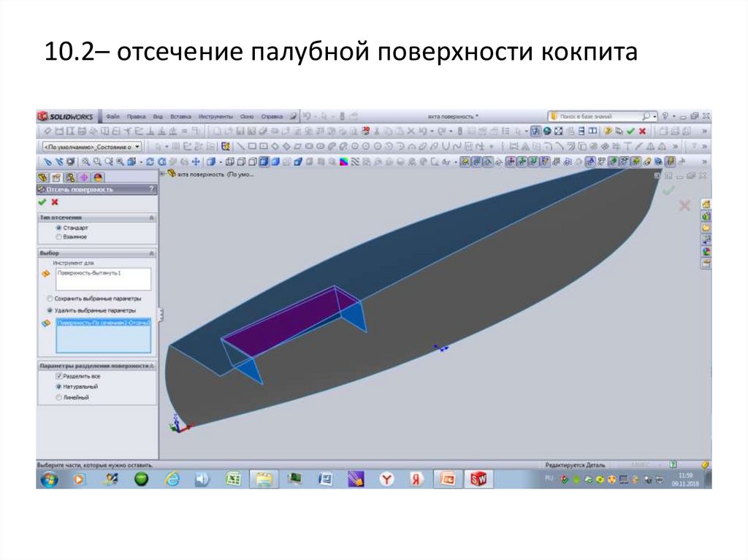Select Линейный split option
748x560 pixels.
click(59, 397)
